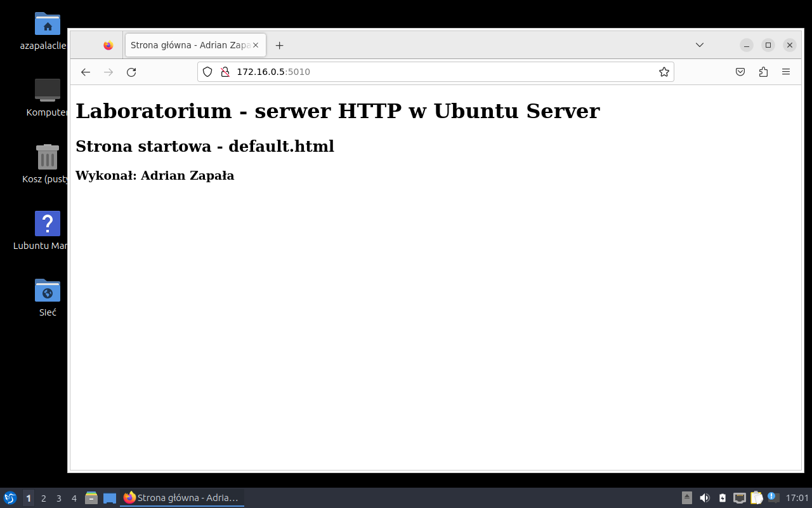This screenshot has width=812, height=508.
Task: Click the text Wykonał: Adrian Zapała
Action: 155,176
